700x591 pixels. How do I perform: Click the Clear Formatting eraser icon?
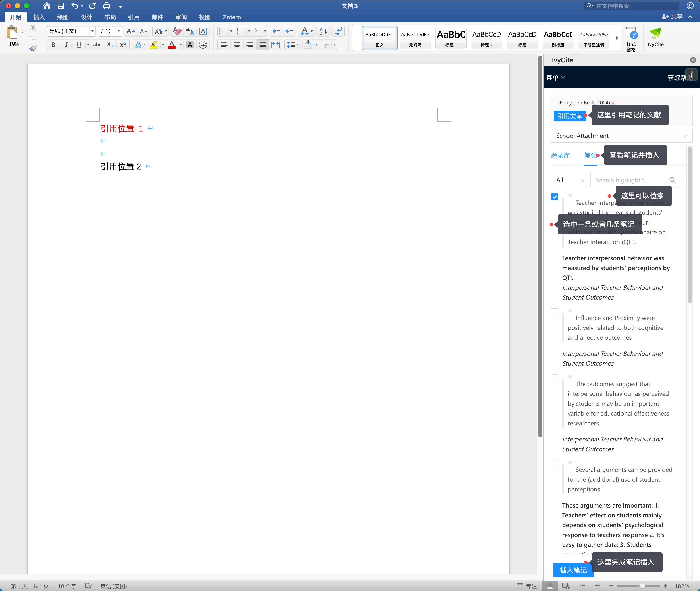point(177,31)
